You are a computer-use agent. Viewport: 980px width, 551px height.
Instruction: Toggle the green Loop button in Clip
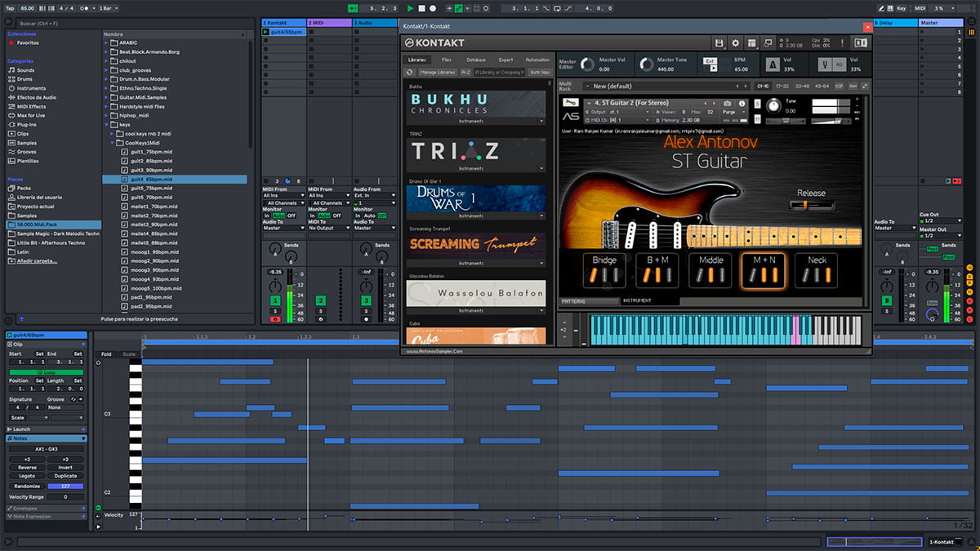(47, 372)
